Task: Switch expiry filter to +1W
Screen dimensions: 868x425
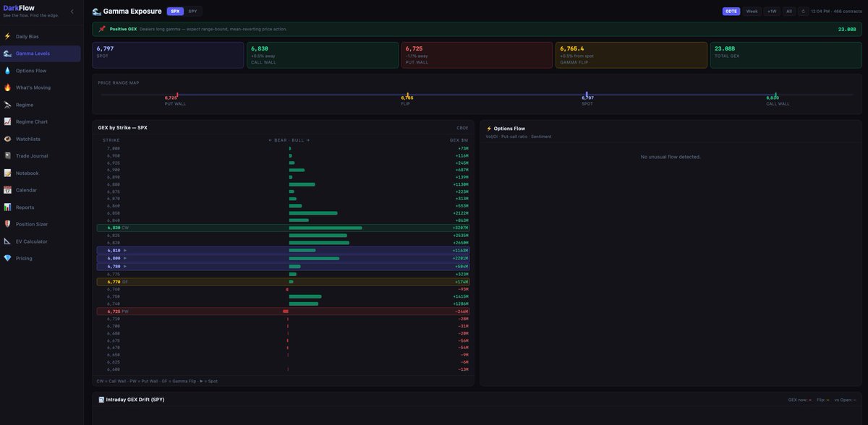Action: click(772, 12)
